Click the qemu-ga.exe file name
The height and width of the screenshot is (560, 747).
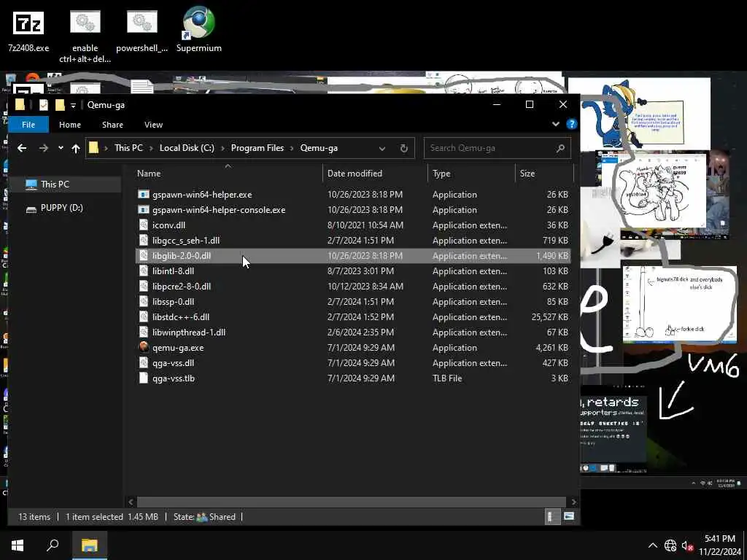point(178,348)
